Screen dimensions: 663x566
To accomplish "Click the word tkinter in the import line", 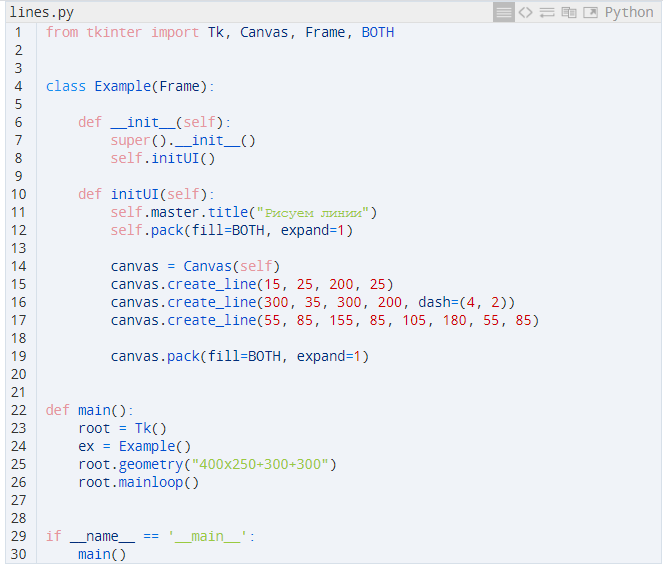I will tap(114, 33).
